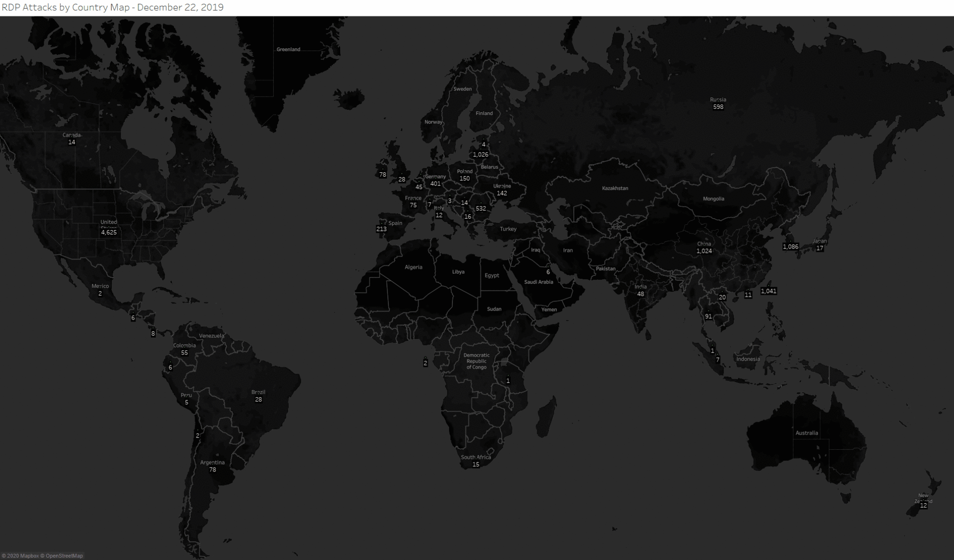Select the Brazil mark showing 28
The image size is (954, 560).
(x=258, y=399)
